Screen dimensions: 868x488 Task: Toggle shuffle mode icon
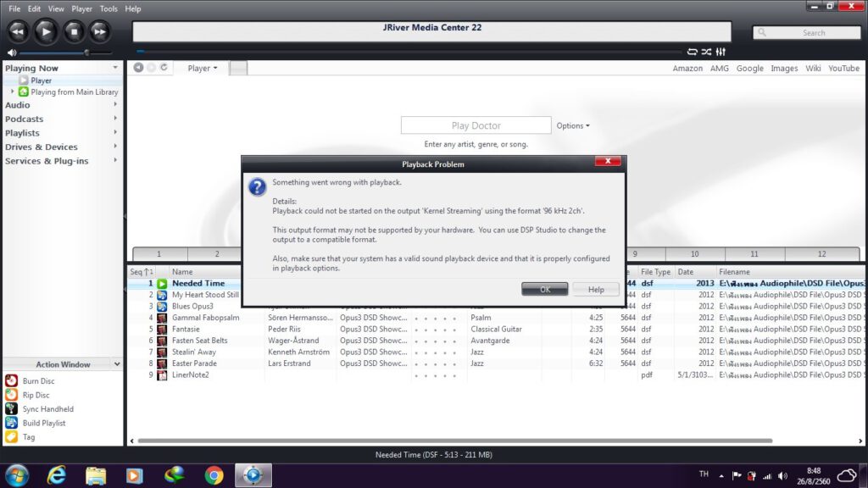point(706,52)
